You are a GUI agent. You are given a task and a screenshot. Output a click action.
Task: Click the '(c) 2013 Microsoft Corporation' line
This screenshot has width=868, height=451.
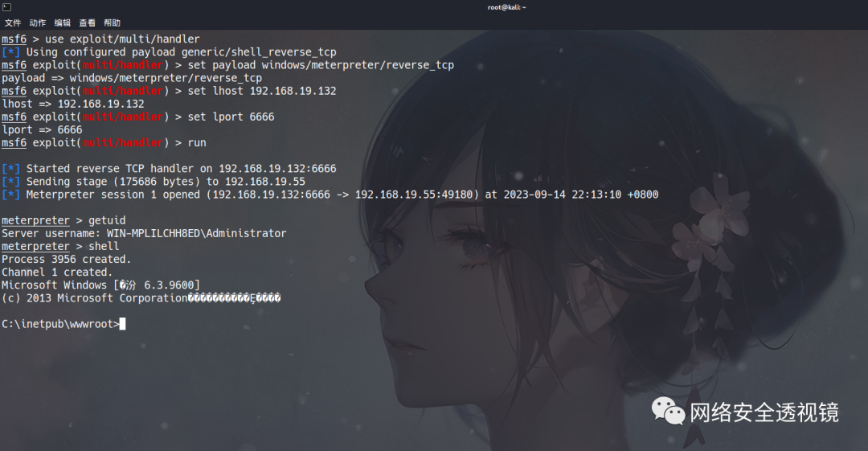point(141,298)
